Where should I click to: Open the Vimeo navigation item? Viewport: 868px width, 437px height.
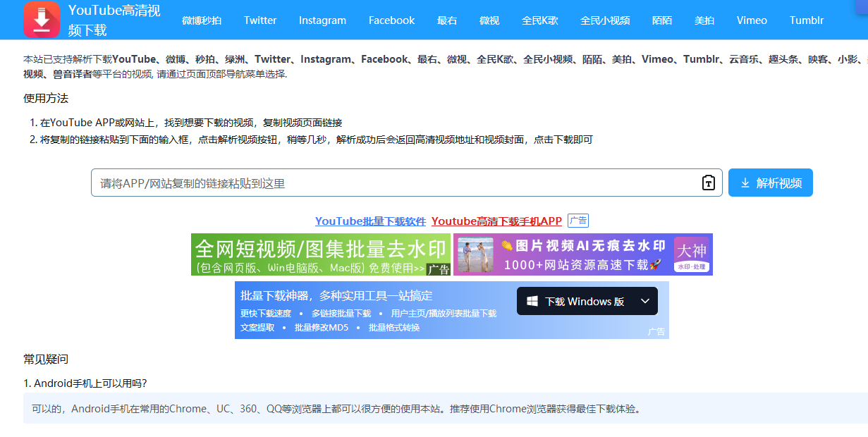tap(752, 20)
